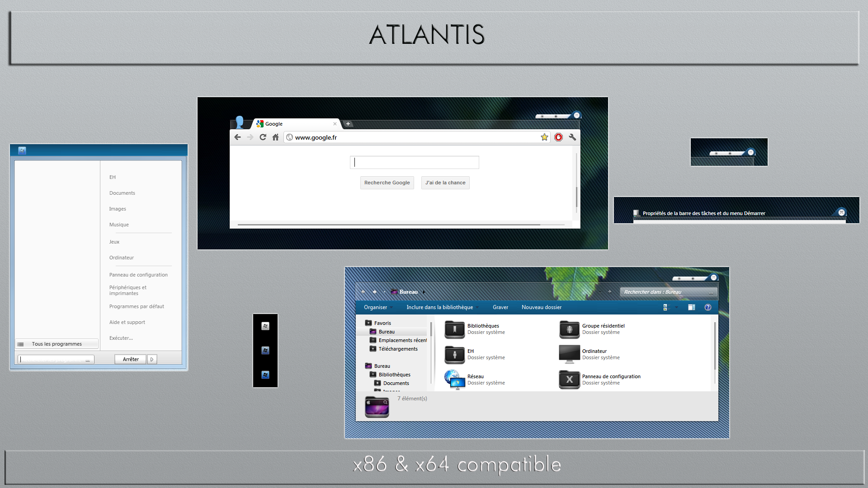Click the Téléchargements sidebar icon
The width and height of the screenshot is (868, 488).
(x=373, y=349)
